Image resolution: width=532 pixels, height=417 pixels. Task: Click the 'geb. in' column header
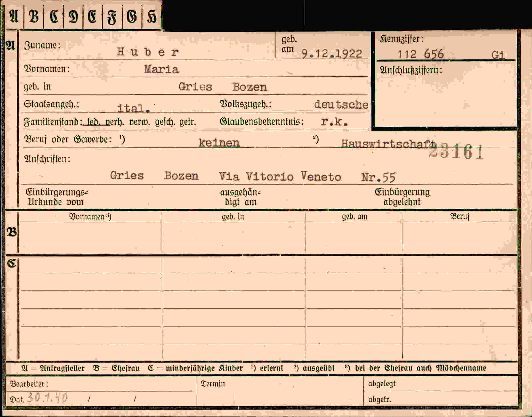click(233, 217)
